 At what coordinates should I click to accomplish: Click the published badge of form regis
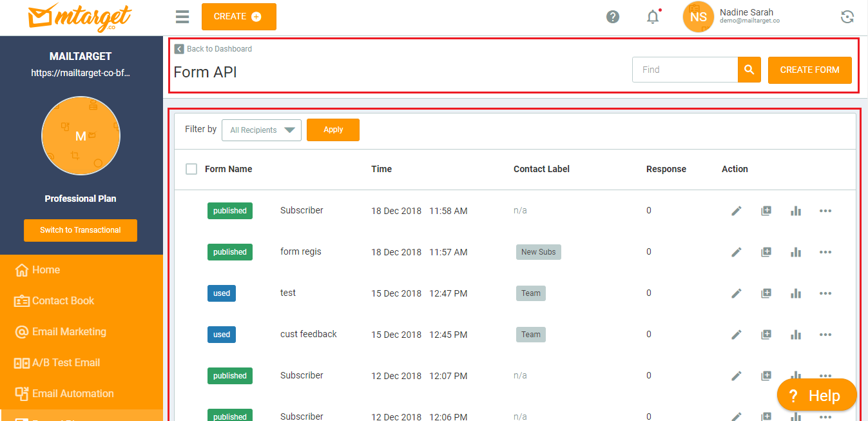point(230,252)
